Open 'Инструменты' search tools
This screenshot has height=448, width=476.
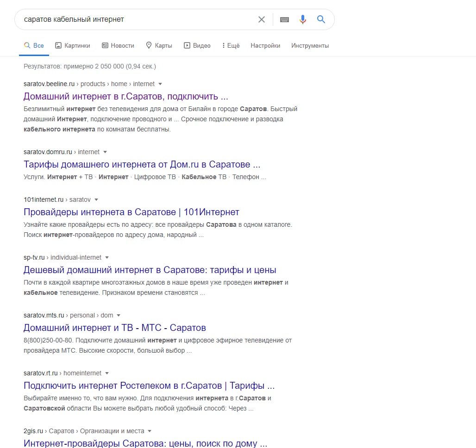[x=310, y=45]
